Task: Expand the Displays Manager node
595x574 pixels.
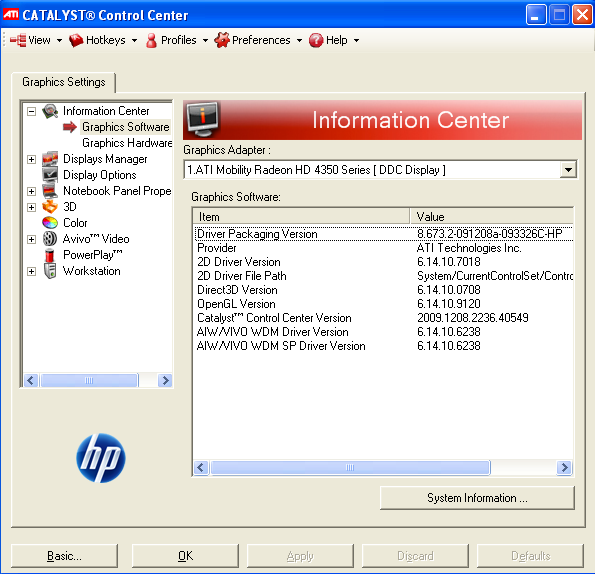Action: 31,159
